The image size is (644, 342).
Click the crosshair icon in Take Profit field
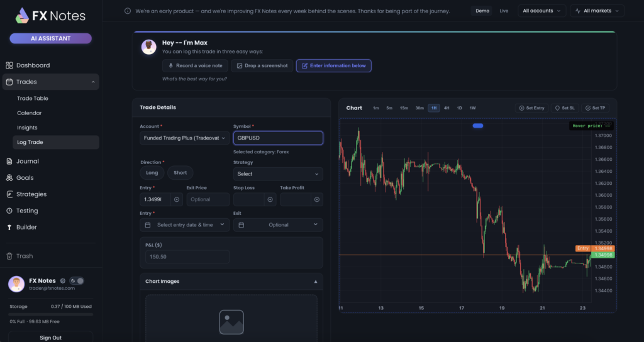[317, 199]
